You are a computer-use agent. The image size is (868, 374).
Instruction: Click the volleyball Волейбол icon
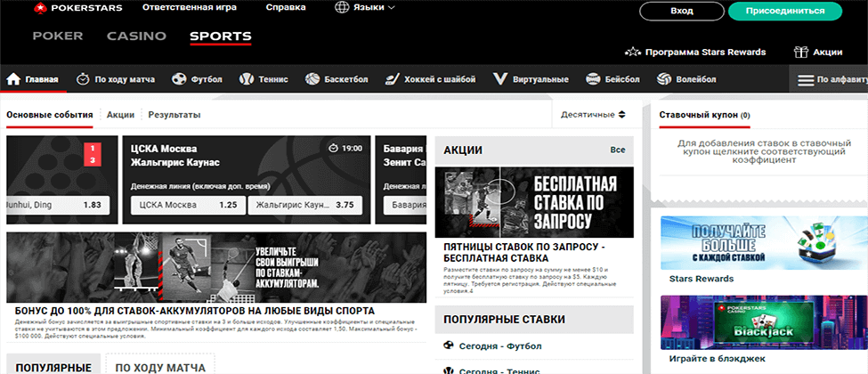[664, 79]
